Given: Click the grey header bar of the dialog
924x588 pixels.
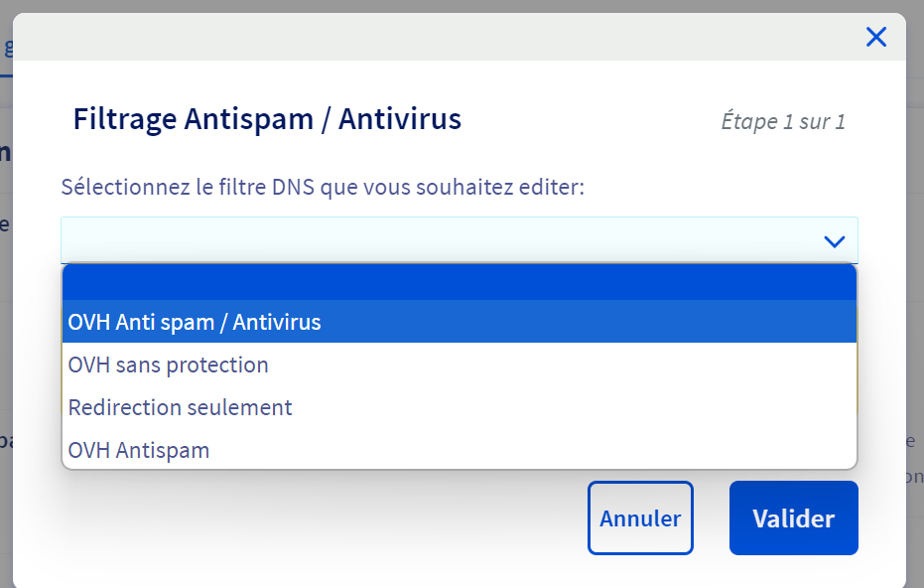Looking at the screenshot, I should coord(437,38).
